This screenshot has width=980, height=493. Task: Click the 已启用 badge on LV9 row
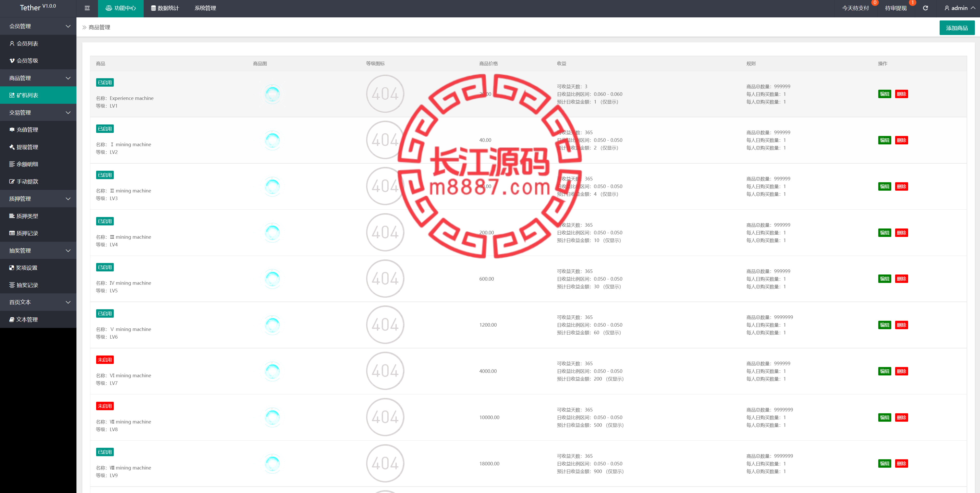coord(105,452)
